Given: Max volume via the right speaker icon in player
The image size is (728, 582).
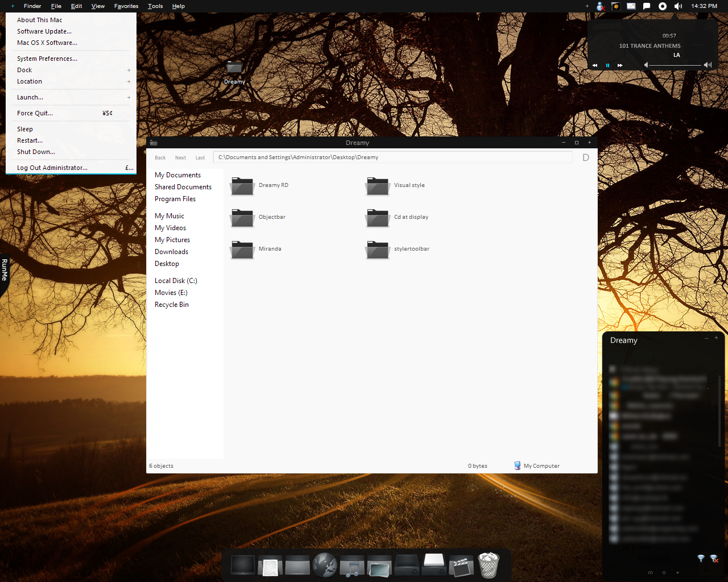Looking at the screenshot, I should (708, 65).
